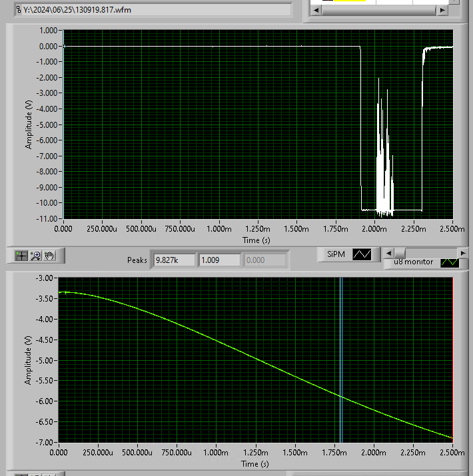Click upper graph x-axis value 2.000m

[374, 229]
